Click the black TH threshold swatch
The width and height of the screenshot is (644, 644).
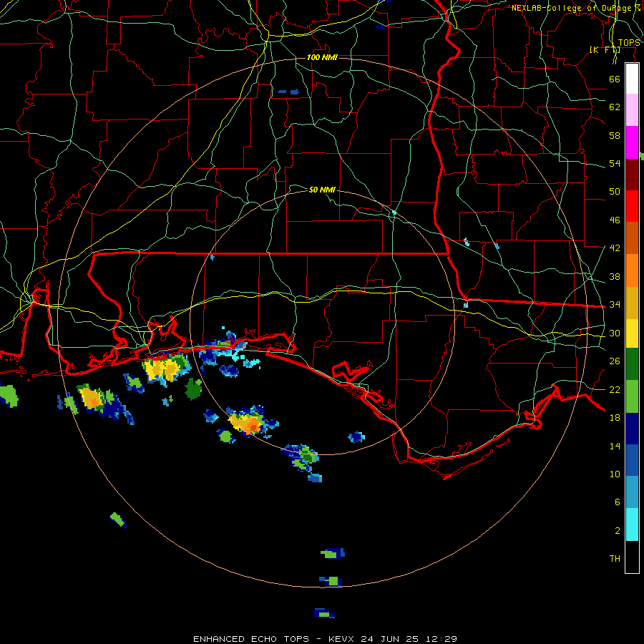pyautogui.click(x=632, y=557)
